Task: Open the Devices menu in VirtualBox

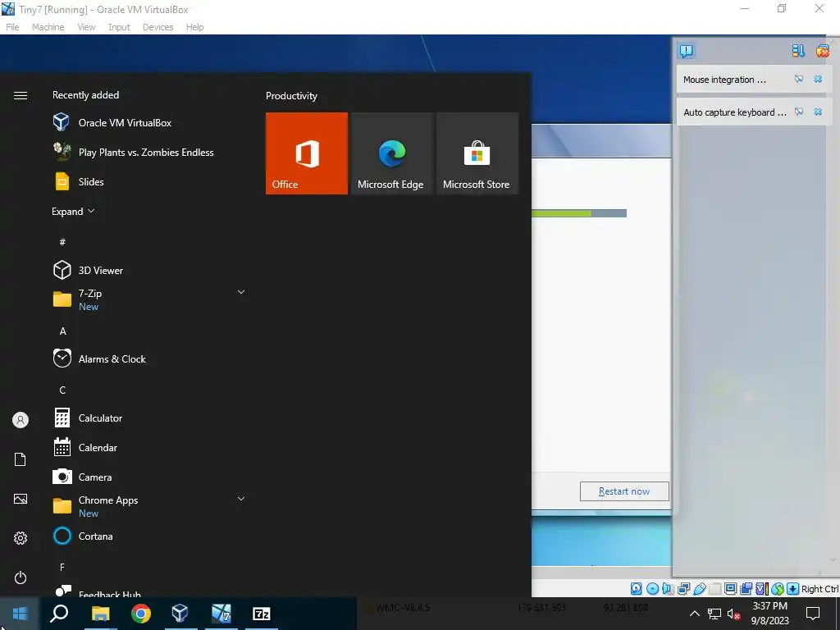Action: [158, 27]
